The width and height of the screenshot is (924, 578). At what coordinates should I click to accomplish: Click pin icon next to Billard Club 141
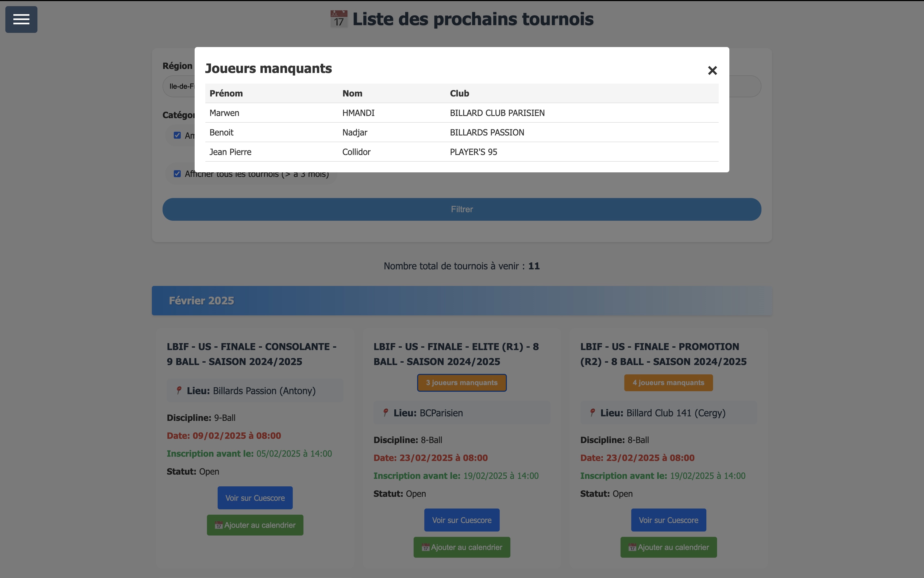pos(592,413)
